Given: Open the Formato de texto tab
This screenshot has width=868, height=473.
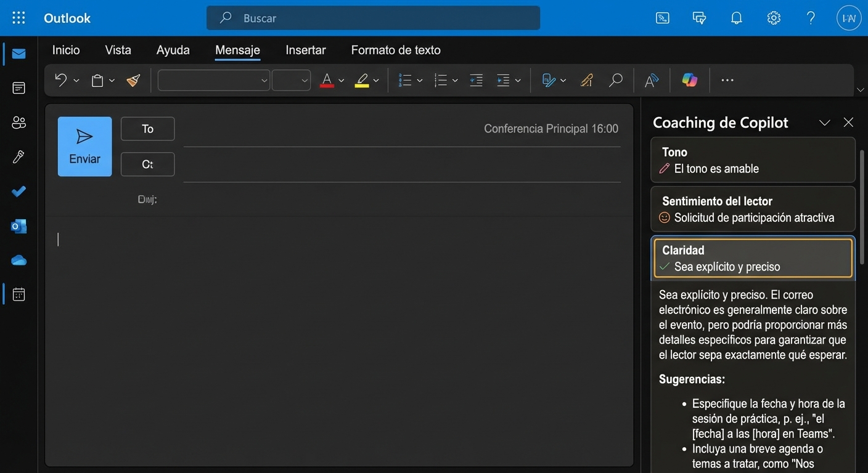Looking at the screenshot, I should coord(396,50).
